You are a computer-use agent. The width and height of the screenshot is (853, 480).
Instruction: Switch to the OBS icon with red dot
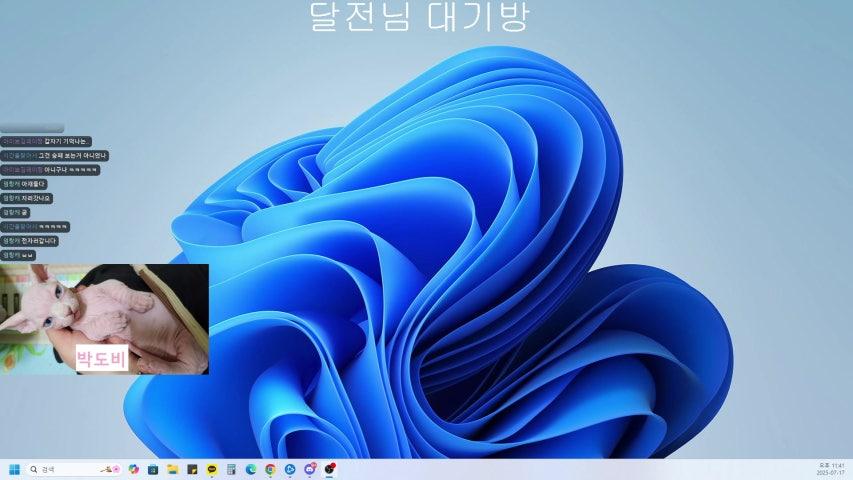[329, 469]
